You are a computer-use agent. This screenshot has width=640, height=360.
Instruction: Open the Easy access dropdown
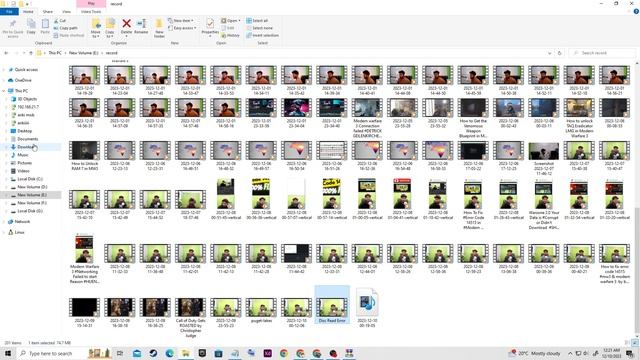click(182, 28)
